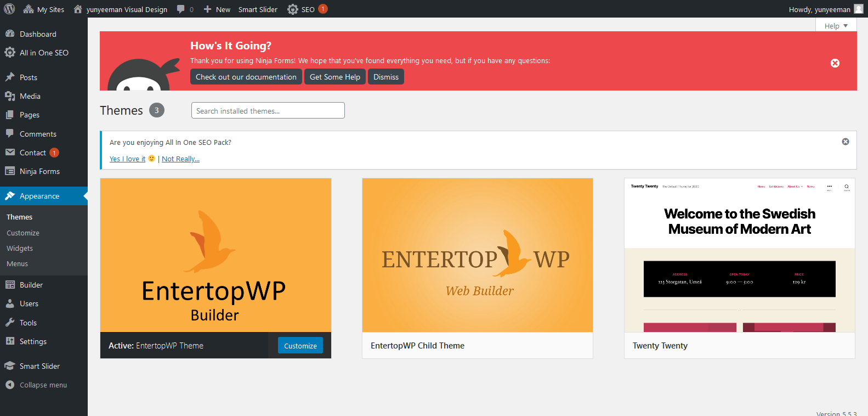Open the comments bubble in admin bar
Viewport: 868px width, 416px height.
(185, 9)
